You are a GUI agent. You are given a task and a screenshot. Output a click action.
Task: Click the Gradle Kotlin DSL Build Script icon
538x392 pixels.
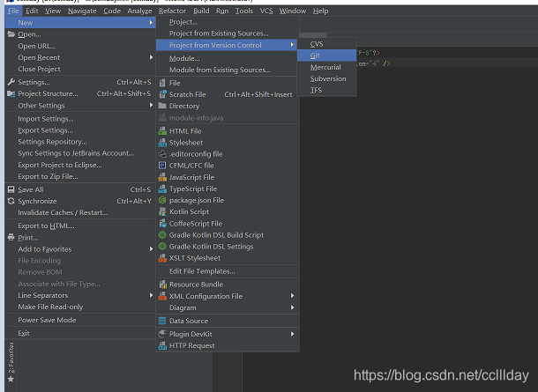pyautogui.click(x=162, y=235)
